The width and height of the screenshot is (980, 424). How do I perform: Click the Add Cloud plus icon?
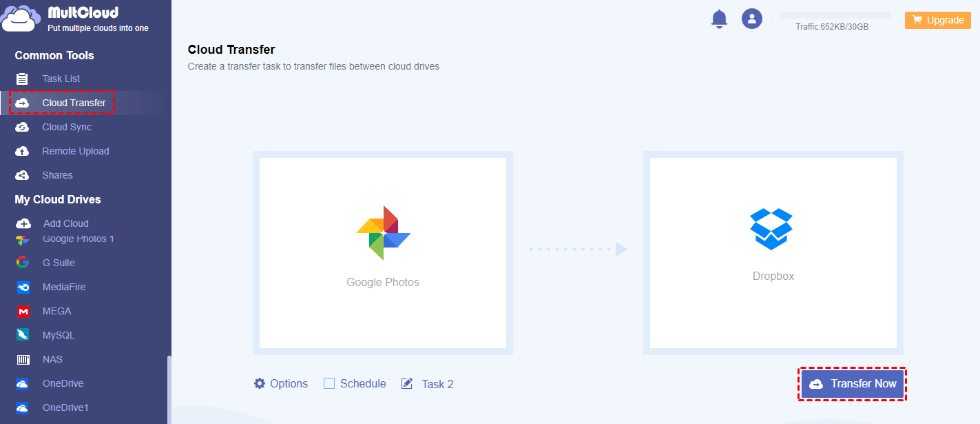(x=23, y=223)
